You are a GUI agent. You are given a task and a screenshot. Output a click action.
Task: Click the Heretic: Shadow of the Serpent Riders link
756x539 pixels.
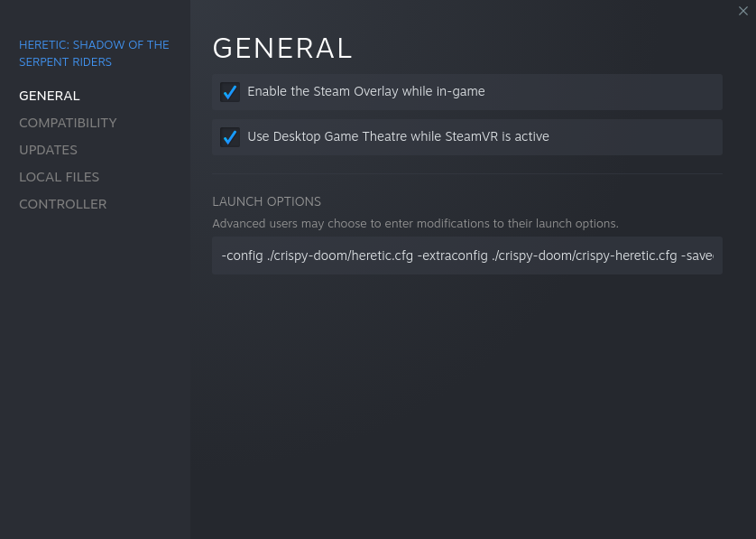tap(94, 53)
